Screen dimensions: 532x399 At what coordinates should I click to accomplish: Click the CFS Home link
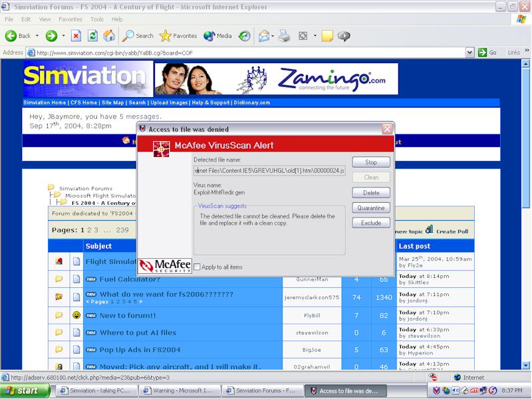[84, 102]
